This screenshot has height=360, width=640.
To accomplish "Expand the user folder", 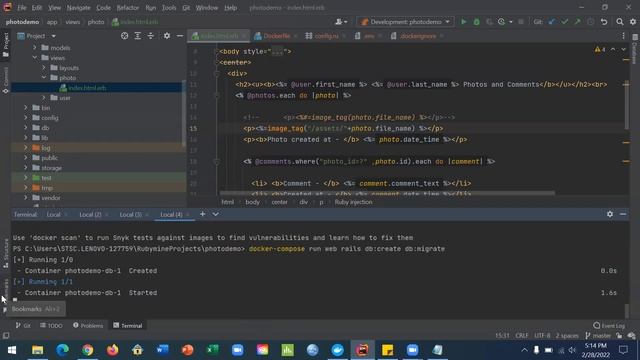I will (x=44, y=98).
